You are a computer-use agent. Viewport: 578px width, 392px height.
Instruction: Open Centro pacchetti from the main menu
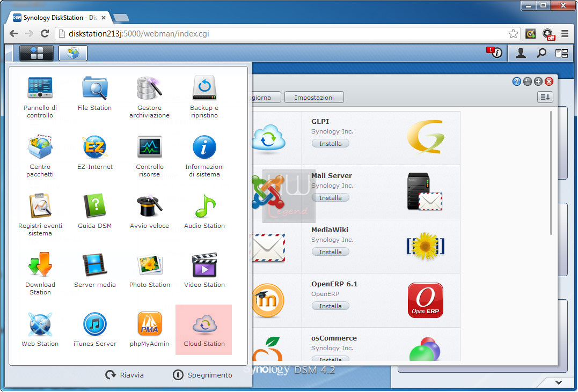pyautogui.click(x=40, y=156)
